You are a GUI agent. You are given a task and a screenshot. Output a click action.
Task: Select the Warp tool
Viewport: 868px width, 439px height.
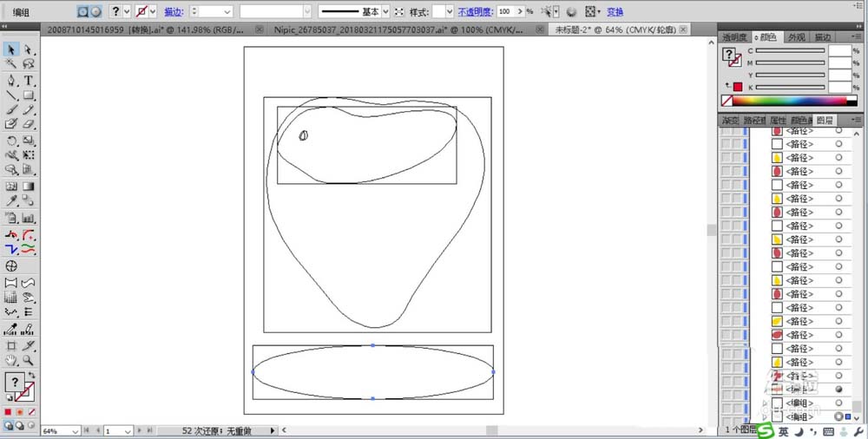(x=11, y=155)
